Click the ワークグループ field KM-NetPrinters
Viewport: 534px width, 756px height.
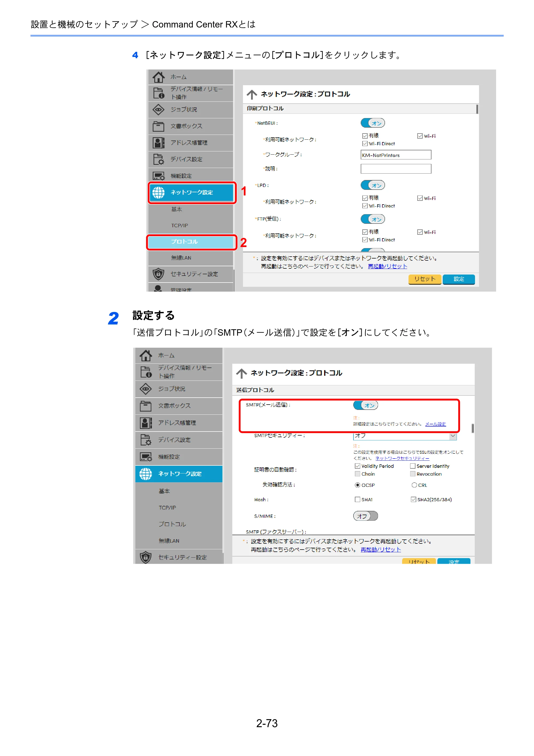coord(396,155)
